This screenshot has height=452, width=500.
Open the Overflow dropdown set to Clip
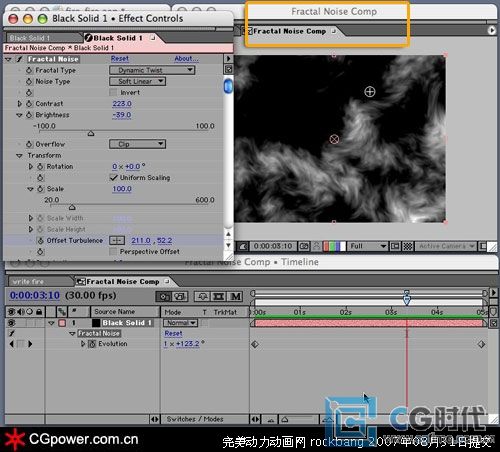137,144
